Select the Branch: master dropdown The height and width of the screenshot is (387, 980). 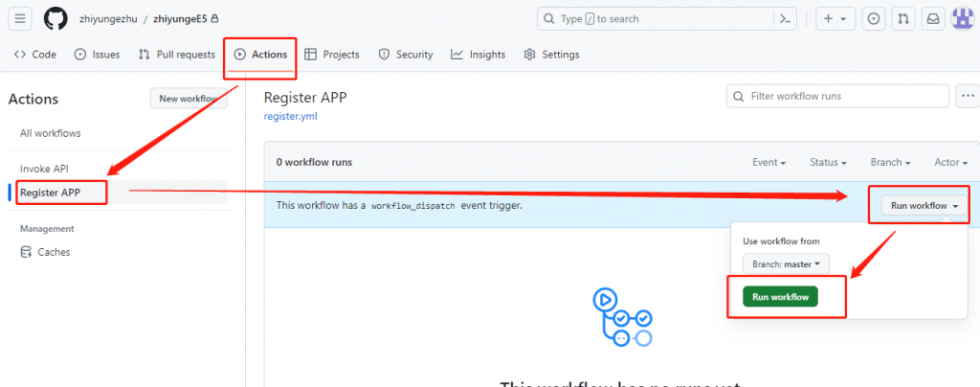[x=787, y=263]
